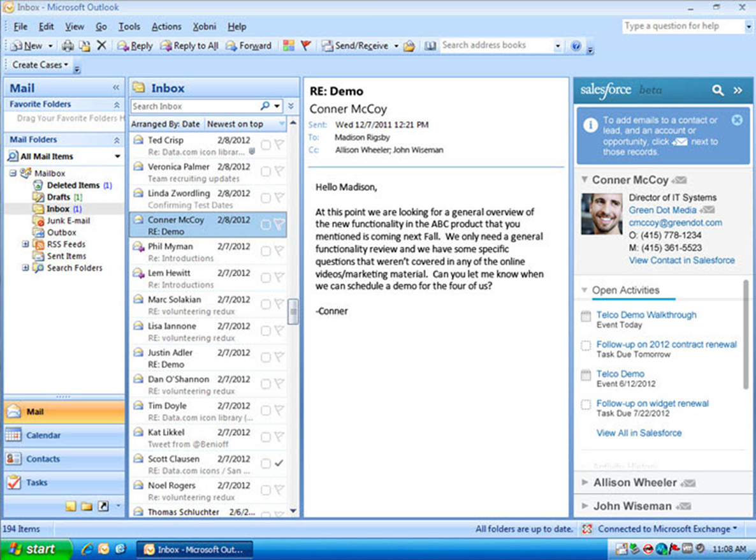Expand the John Wiseman contact section
The width and height of the screenshot is (756, 560).
click(585, 506)
